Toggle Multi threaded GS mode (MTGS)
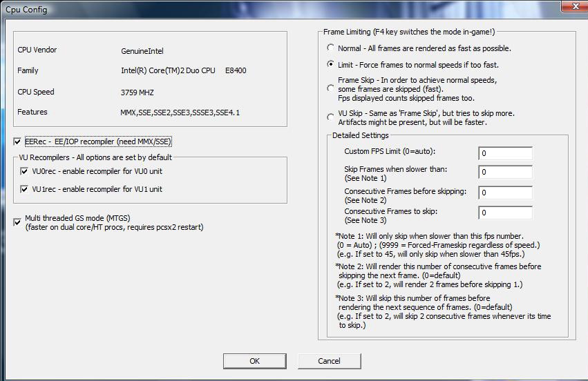The width and height of the screenshot is (588, 381). [x=17, y=222]
